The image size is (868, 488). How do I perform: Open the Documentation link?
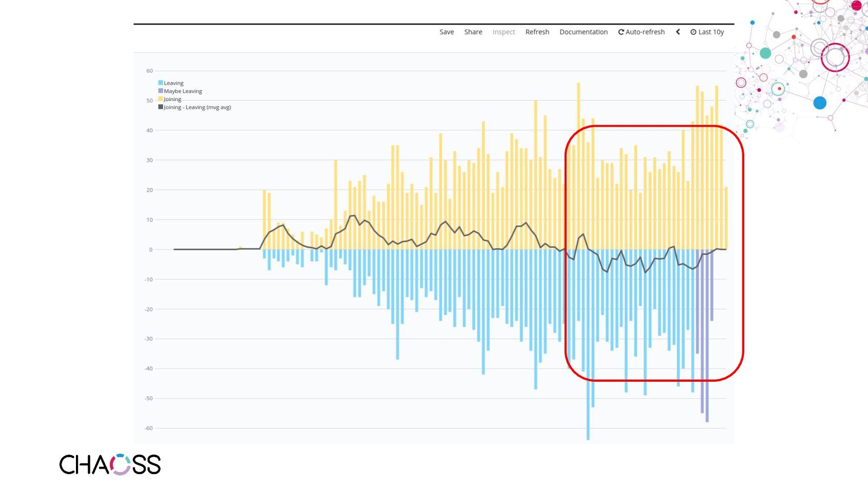[x=583, y=32]
